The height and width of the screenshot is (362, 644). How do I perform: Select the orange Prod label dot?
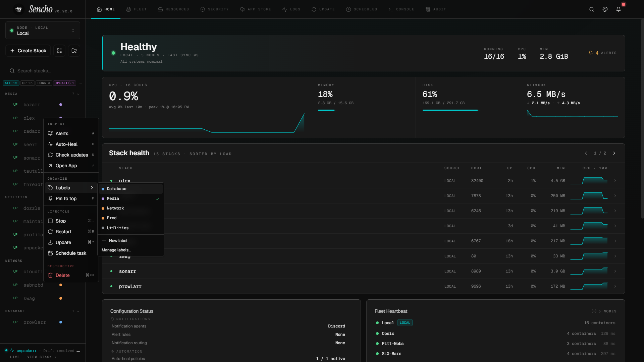103,218
